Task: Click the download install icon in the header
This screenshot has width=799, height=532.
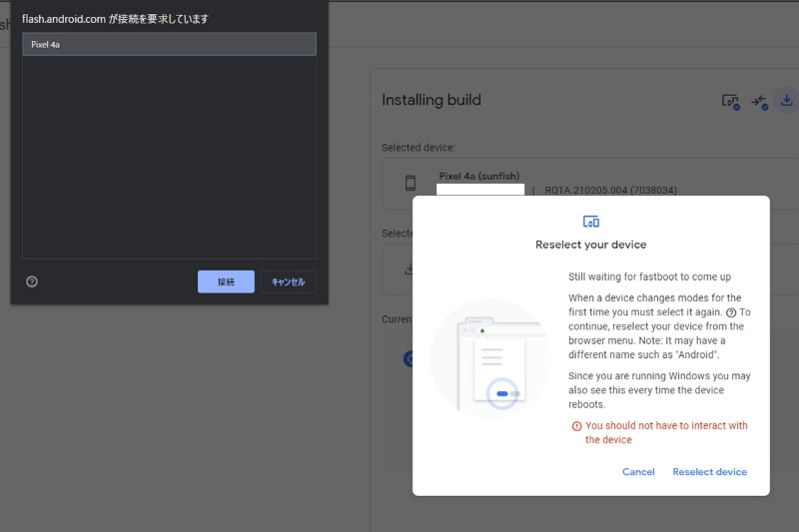Action: click(786, 100)
